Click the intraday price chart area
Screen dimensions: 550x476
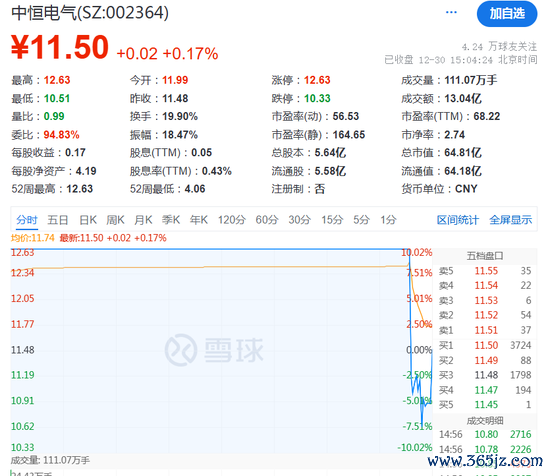(x=221, y=351)
